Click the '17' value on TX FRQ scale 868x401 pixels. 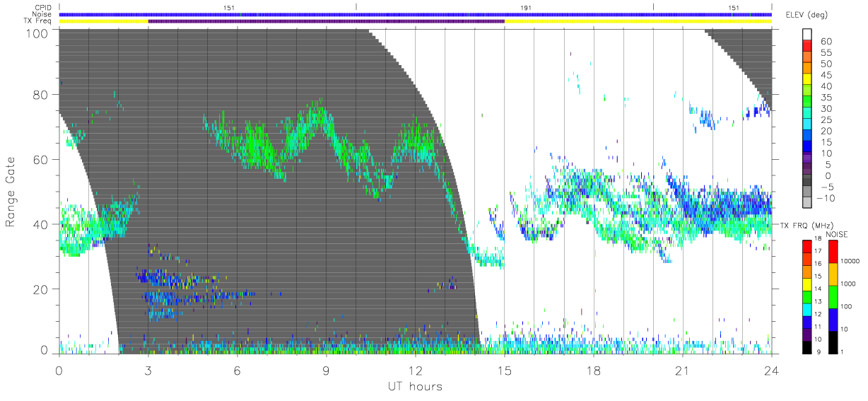click(x=816, y=251)
